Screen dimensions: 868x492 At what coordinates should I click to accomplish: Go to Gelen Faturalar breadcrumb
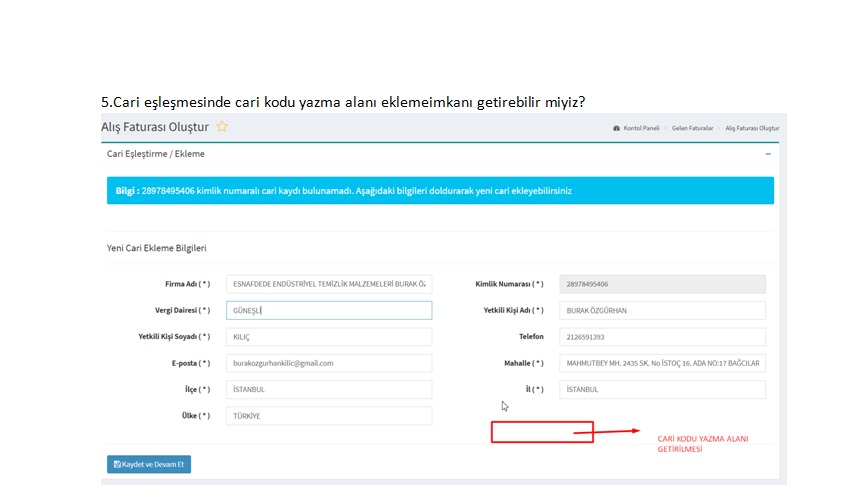pos(692,129)
